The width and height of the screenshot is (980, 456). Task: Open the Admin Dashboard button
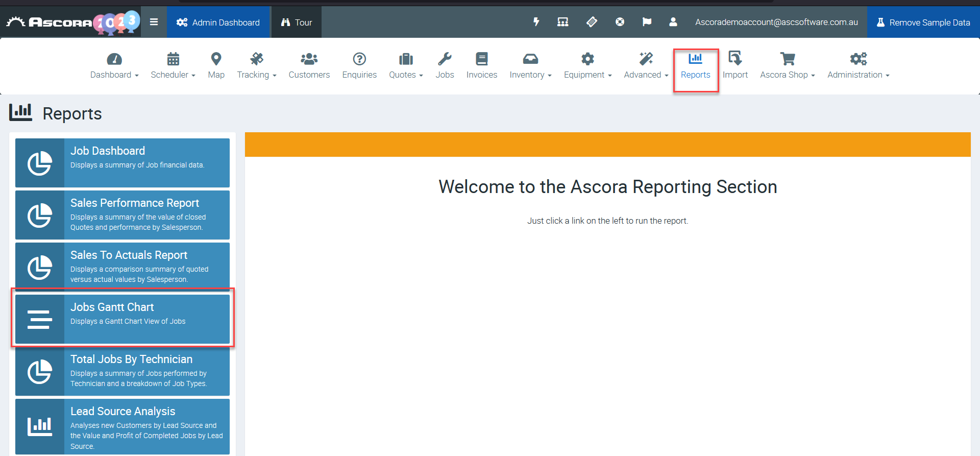(218, 22)
